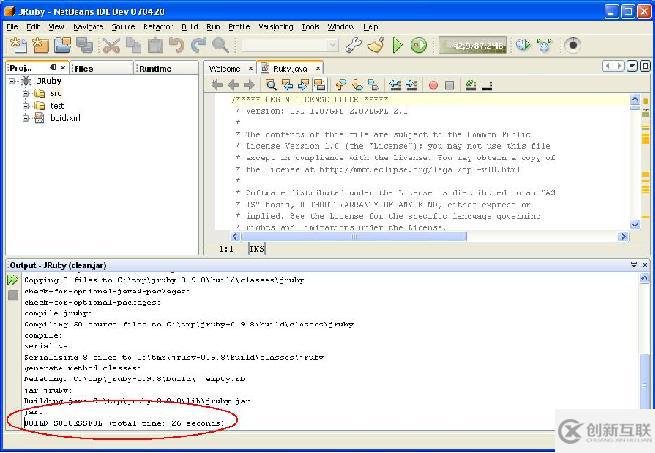This screenshot has height=453, width=655.
Task: Open the File menu
Action: (x=12, y=27)
